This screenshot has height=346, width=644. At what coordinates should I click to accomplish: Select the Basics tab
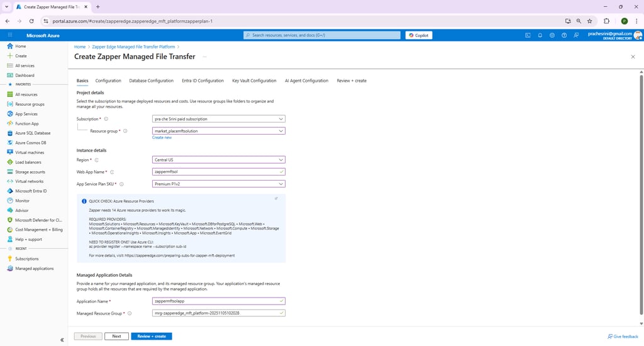[x=82, y=81]
